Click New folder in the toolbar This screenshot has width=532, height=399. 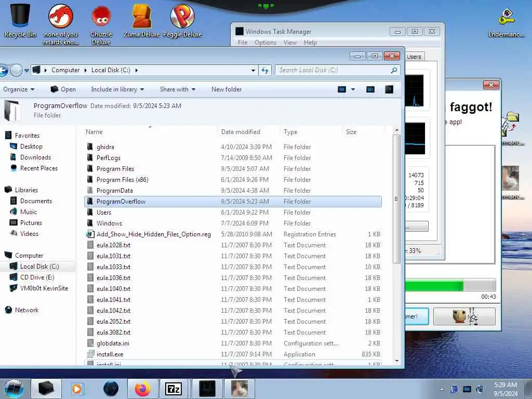(x=227, y=89)
